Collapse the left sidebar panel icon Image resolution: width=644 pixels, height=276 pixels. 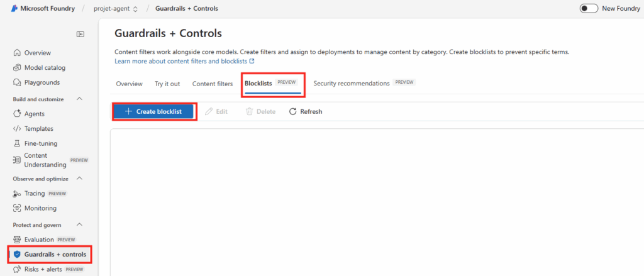(x=80, y=34)
